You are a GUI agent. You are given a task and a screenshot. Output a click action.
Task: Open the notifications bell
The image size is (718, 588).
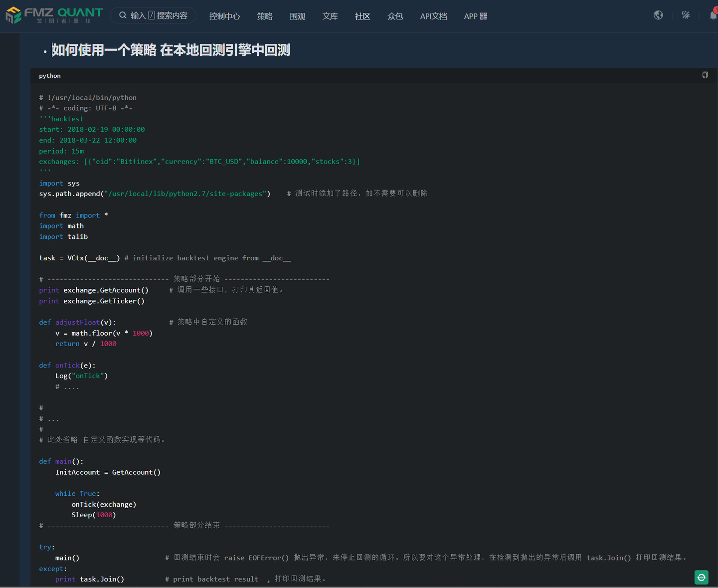(x=714, y=15)
